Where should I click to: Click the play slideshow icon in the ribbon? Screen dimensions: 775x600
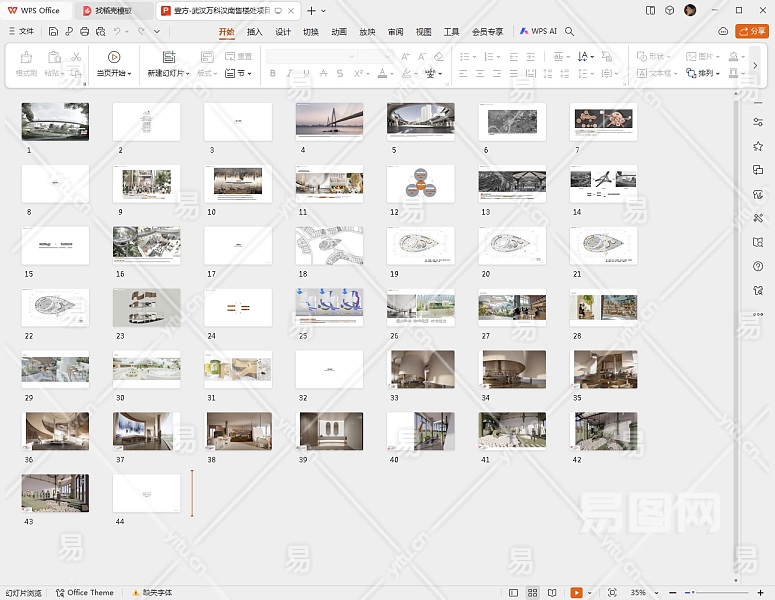113,57
